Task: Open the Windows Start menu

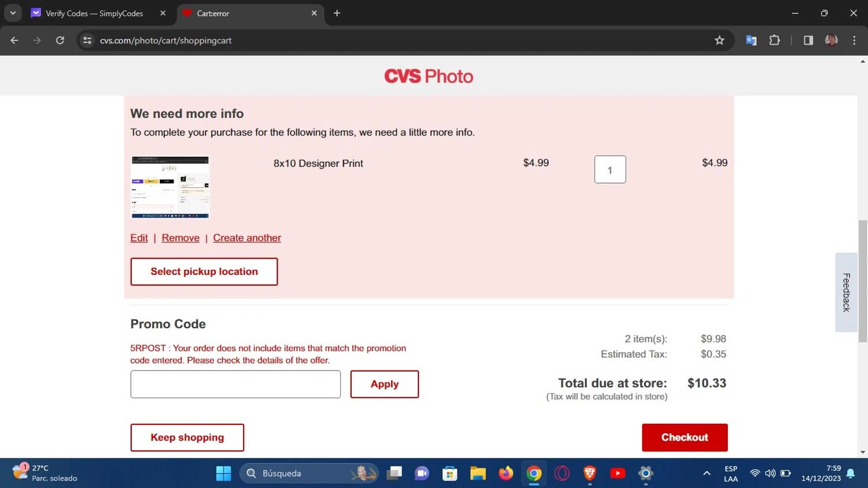Action: pyautogui.click(x=223, y=474)
